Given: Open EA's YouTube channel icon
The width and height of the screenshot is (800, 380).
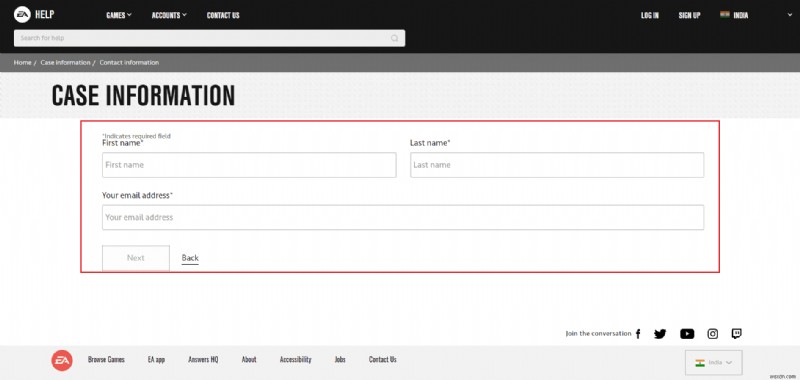Looking at the screenshot, I should pyautogui.click(x=687, y=334).
